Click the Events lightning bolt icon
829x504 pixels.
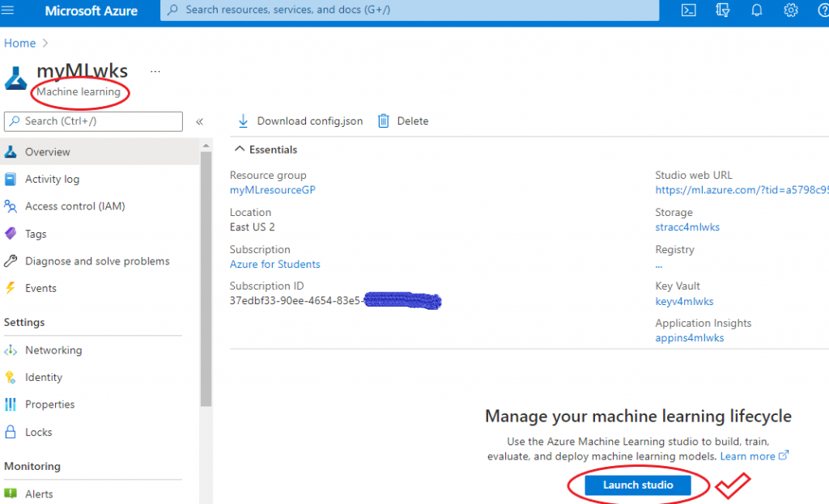(x=10, y=288)
